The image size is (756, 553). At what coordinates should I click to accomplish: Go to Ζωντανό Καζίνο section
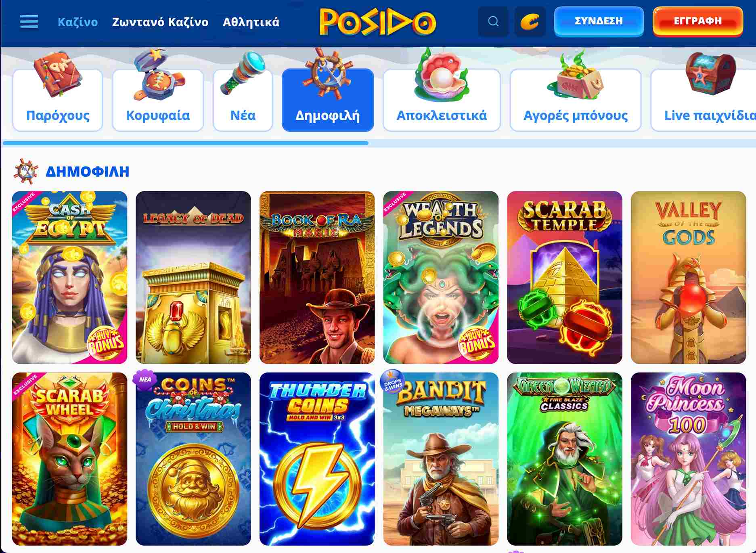(x=160, y=22)
